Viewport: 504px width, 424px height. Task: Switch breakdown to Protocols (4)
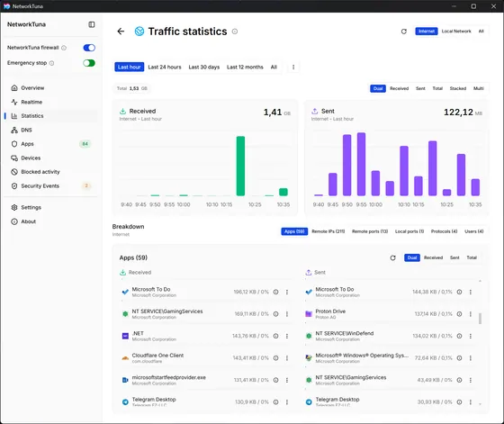445,231
